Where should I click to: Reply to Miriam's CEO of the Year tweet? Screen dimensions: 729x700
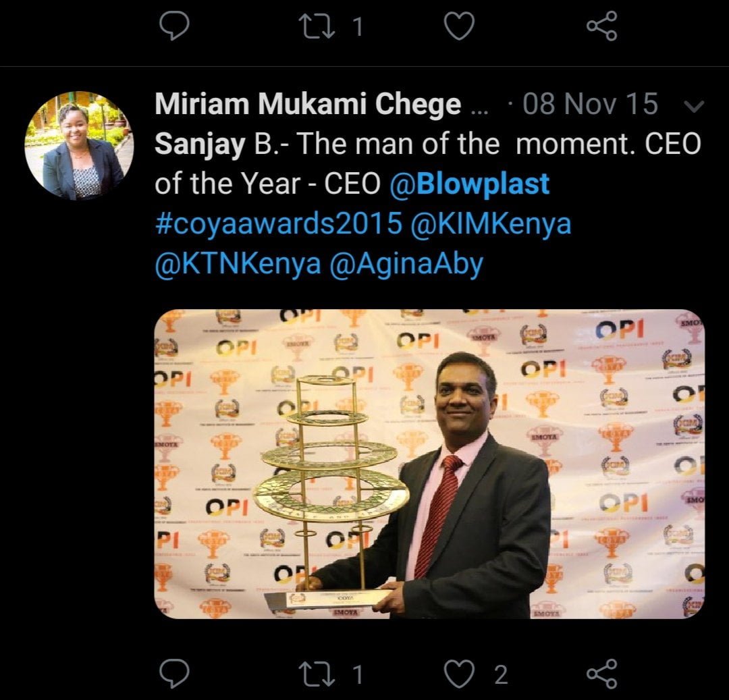(x=174, y=673)
